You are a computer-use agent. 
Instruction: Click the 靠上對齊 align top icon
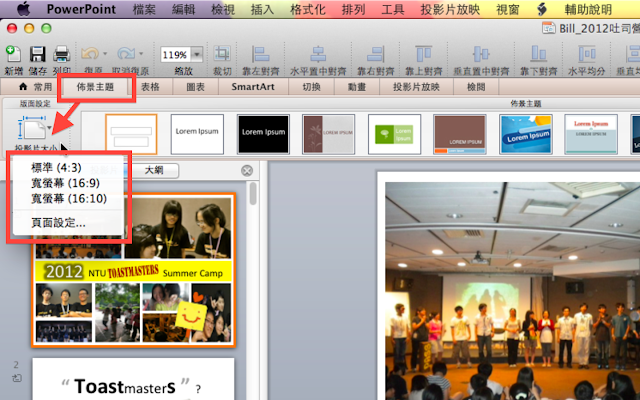424,53
